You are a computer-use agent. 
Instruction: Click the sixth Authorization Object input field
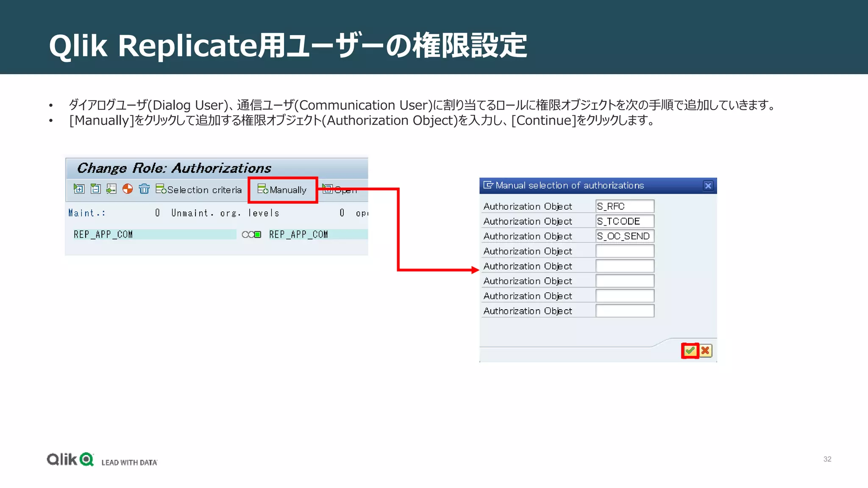[625, 281]
